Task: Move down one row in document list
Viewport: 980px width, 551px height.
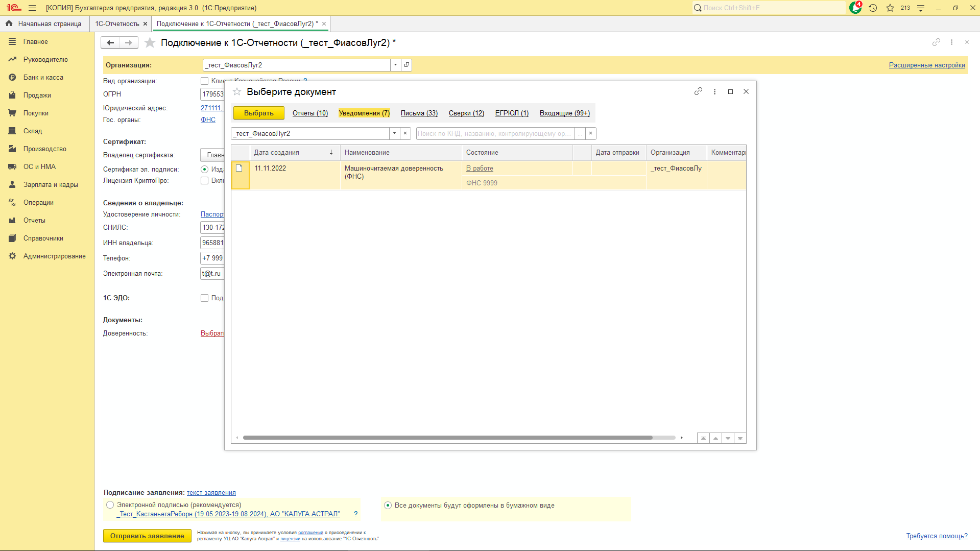Action: coord(728,438)
